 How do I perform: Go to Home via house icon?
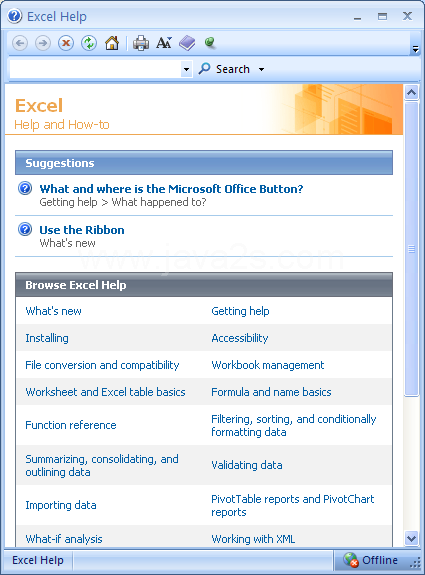tap(112, 43)
